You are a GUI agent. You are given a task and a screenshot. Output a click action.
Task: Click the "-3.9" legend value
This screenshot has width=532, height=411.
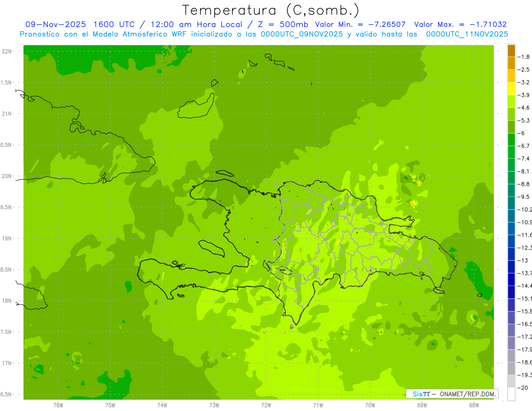click(524, 95)
